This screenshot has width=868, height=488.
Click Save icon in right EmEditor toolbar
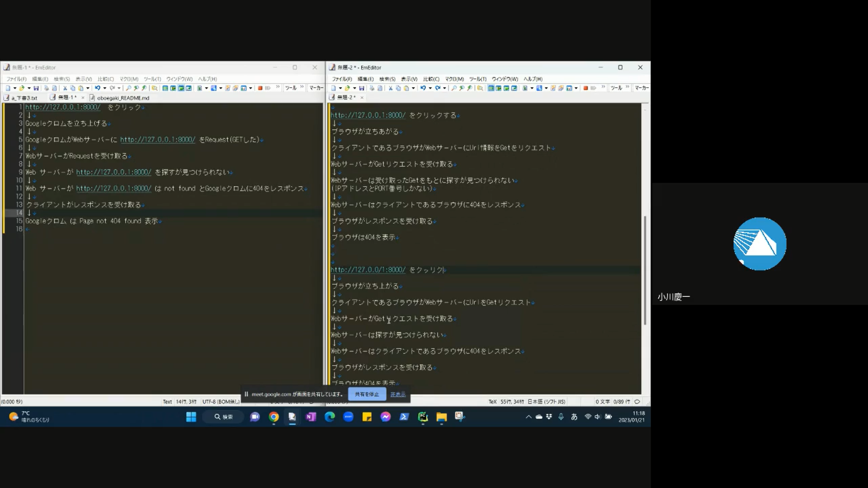(x=362, y=88)
